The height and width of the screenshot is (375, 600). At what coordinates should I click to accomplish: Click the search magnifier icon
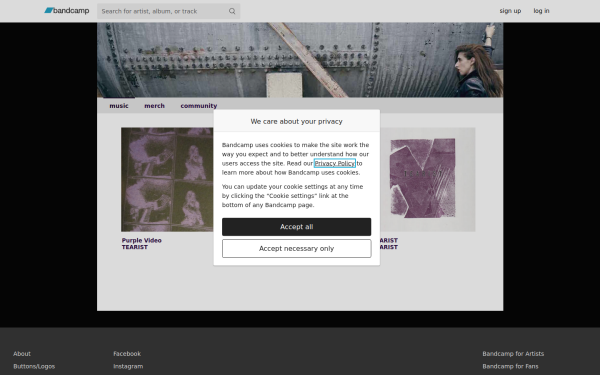click(232, 11)
